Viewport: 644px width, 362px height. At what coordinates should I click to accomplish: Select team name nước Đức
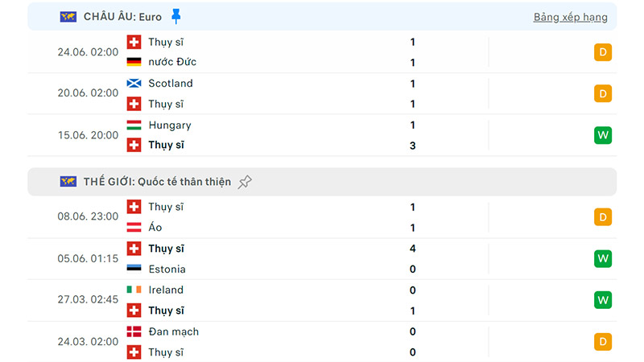172,62
